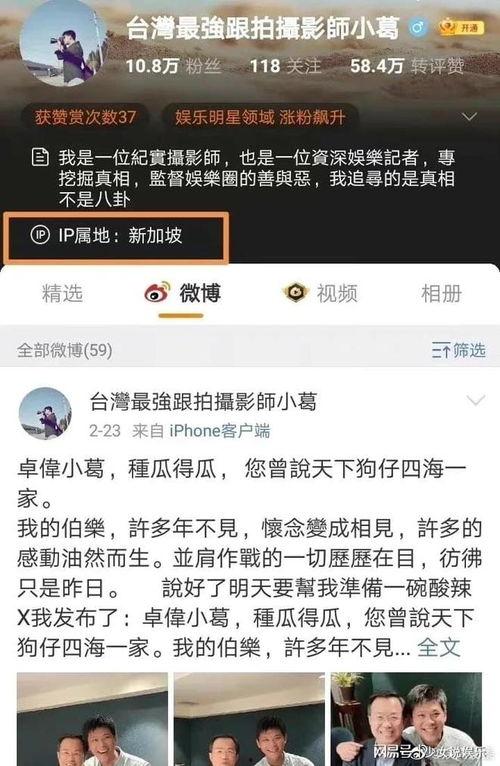Tap the gold VIP crown badge

pyautogui.click(x=461, y=27)
